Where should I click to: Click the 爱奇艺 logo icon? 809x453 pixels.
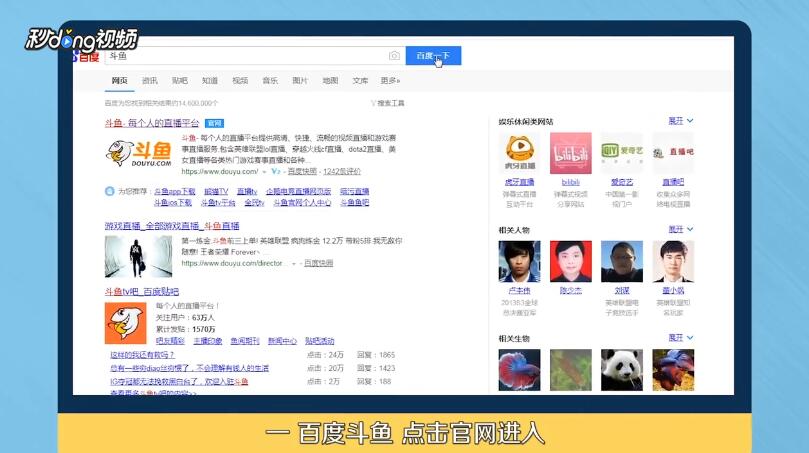click(x=622, y=153)
